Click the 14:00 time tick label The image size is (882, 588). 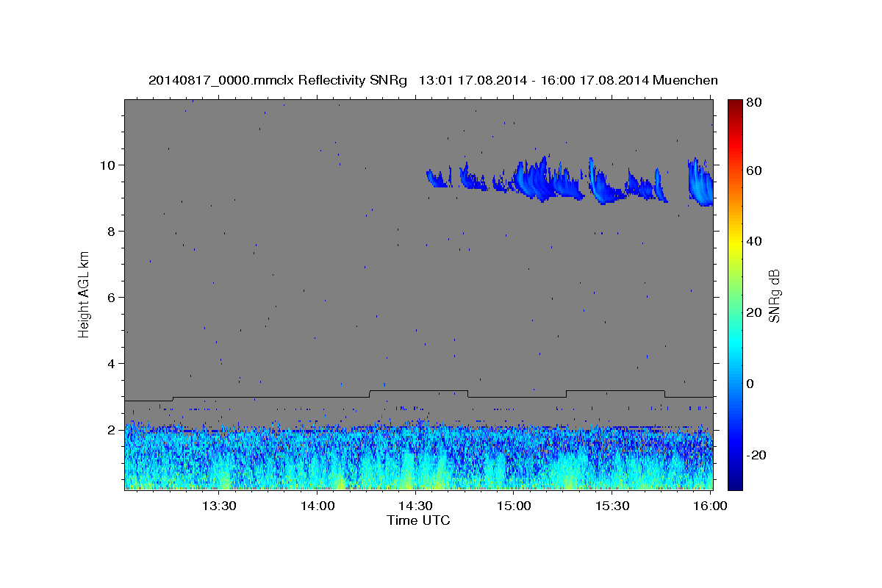(318, 506)
